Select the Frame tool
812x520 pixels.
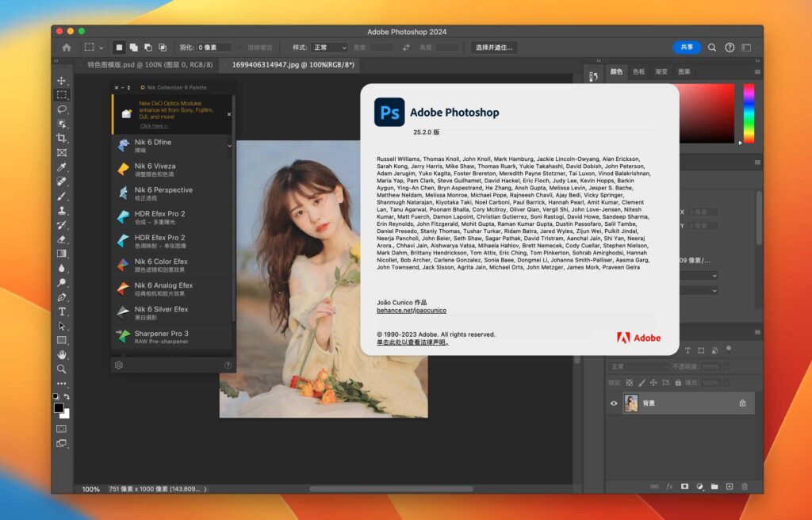[x=62, y=153]
